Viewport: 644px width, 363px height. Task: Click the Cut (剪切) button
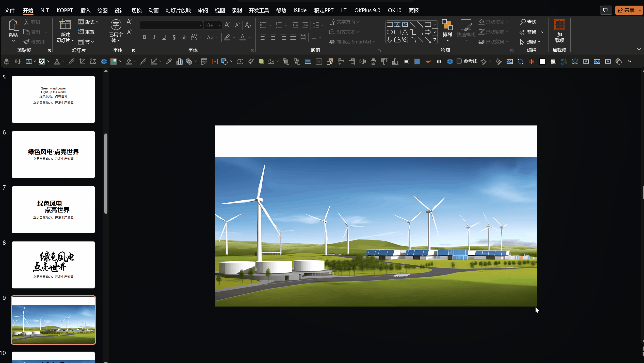tap(32, 22)
